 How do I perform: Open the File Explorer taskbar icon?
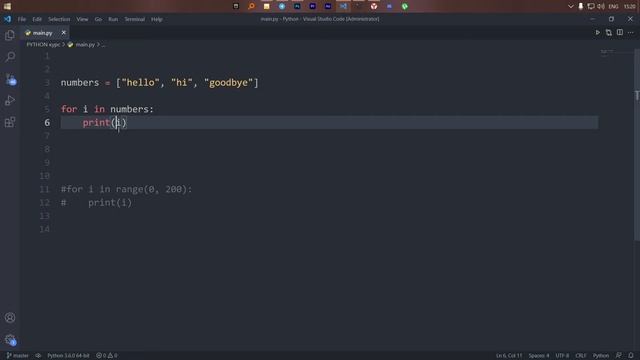point(267,6)
